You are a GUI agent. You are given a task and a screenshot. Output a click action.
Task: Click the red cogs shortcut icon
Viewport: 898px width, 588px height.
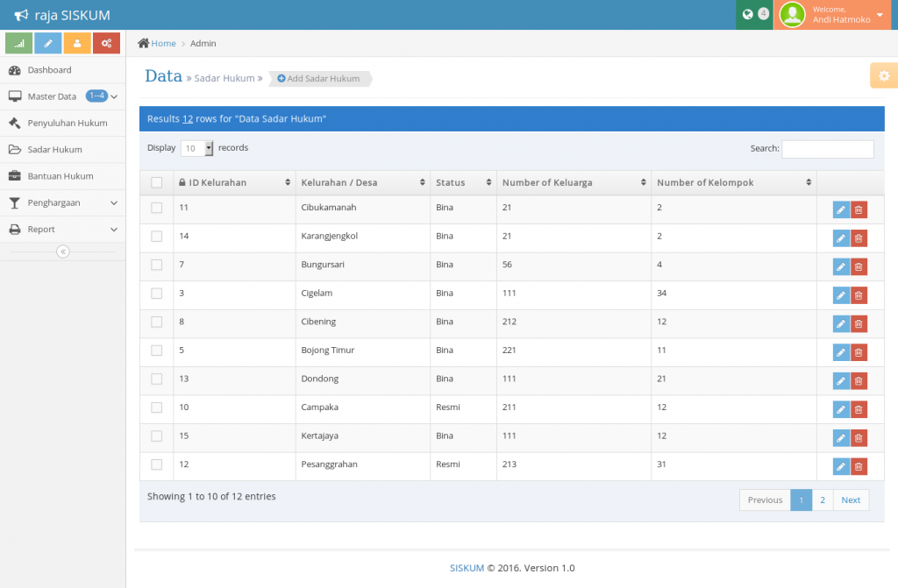[x=106, y=43]
